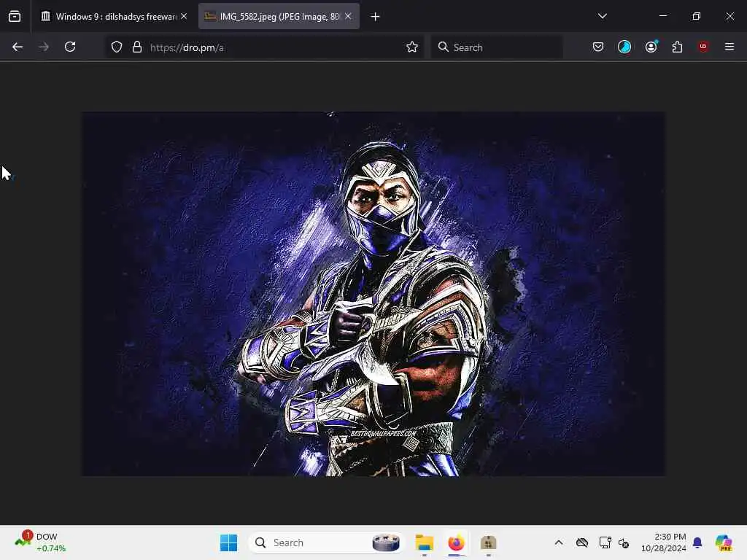Open the DOW stocks widget
The image size is (747, 560).
click(x=41, y=542)
